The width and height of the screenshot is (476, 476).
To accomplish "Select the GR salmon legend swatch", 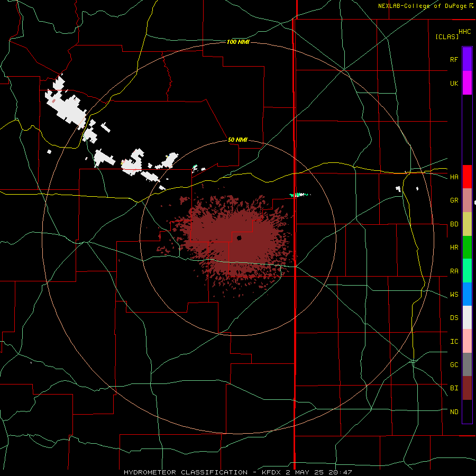I will coord(467,200).
